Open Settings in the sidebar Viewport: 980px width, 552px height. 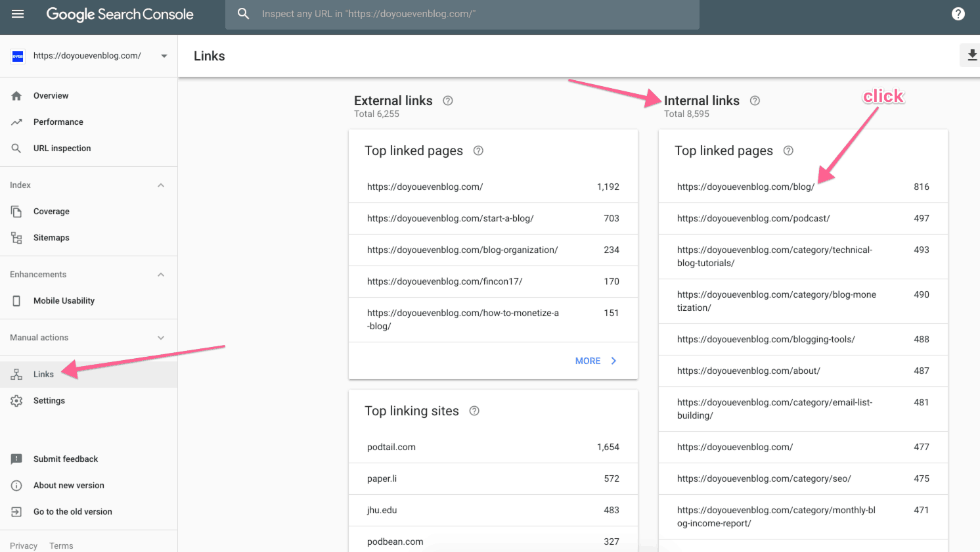tap(89, 401)
